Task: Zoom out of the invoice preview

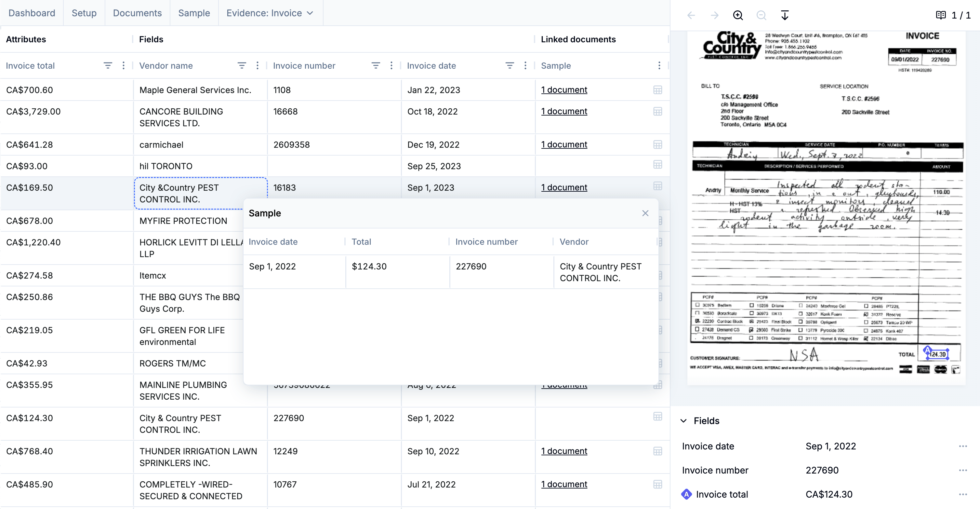Action: (761, 15)
